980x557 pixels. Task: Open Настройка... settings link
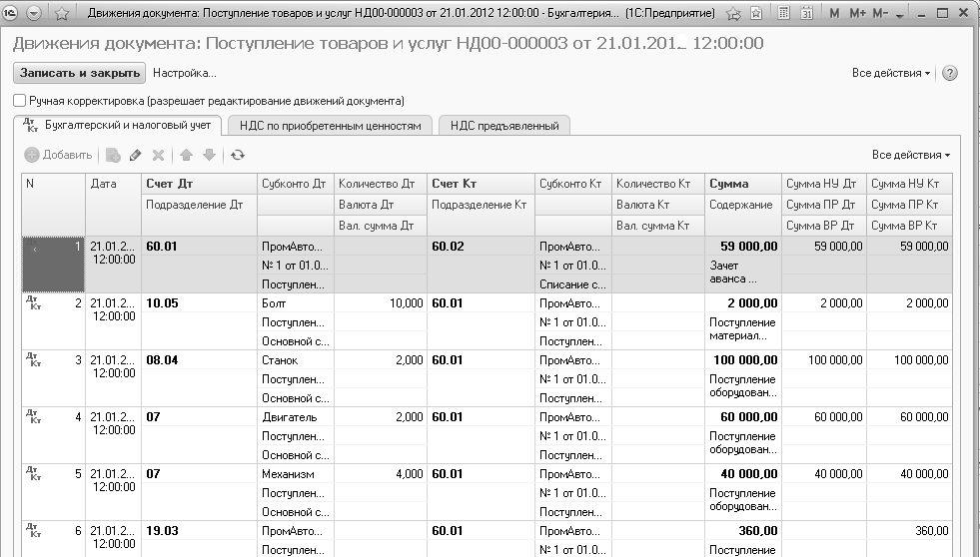click(x=185, y=73)
